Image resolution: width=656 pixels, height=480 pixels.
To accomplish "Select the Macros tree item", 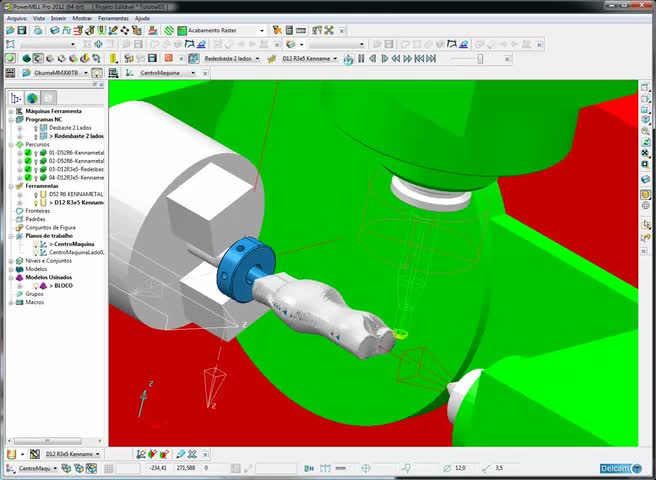I will point(34,302).
